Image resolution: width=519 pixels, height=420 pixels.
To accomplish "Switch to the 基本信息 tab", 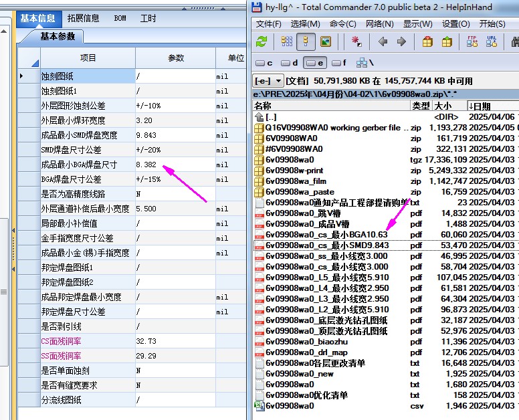I will (39, 19).
